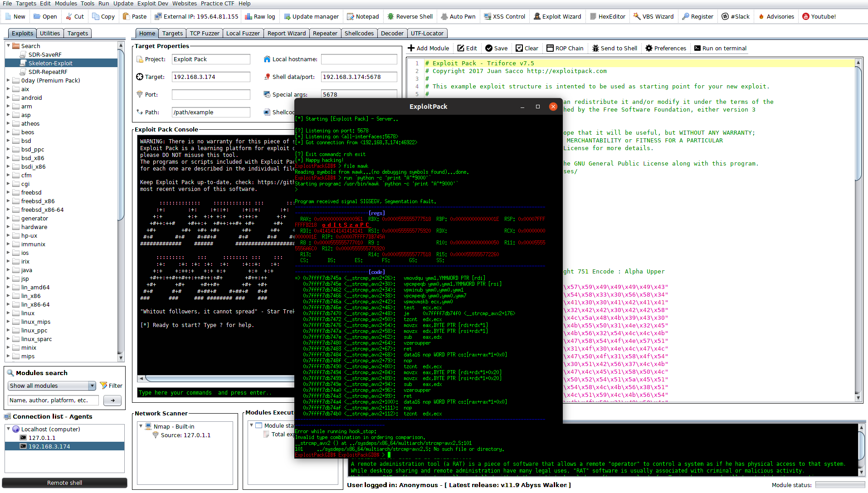Click the modules Filter icon

(x=103, y=386)
